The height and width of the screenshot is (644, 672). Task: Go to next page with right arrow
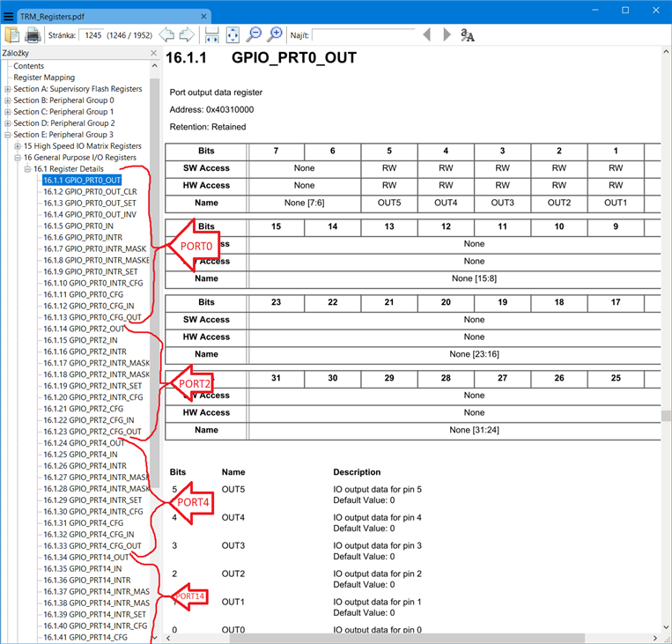[x=187, y=35]
